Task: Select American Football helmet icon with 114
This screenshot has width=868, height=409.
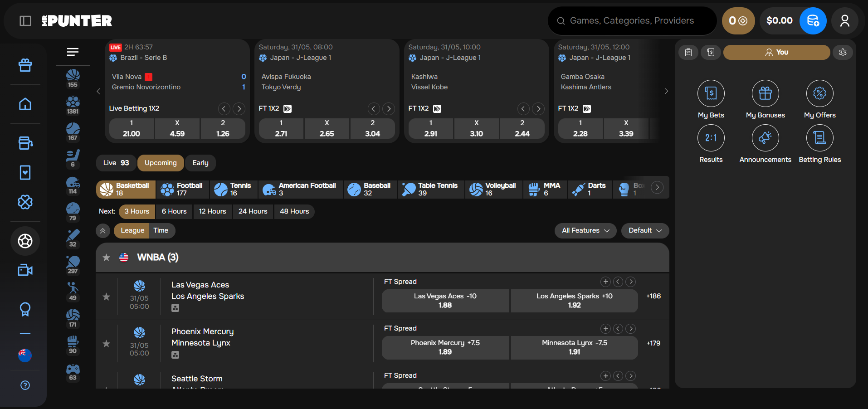Action: pos(73,185)
